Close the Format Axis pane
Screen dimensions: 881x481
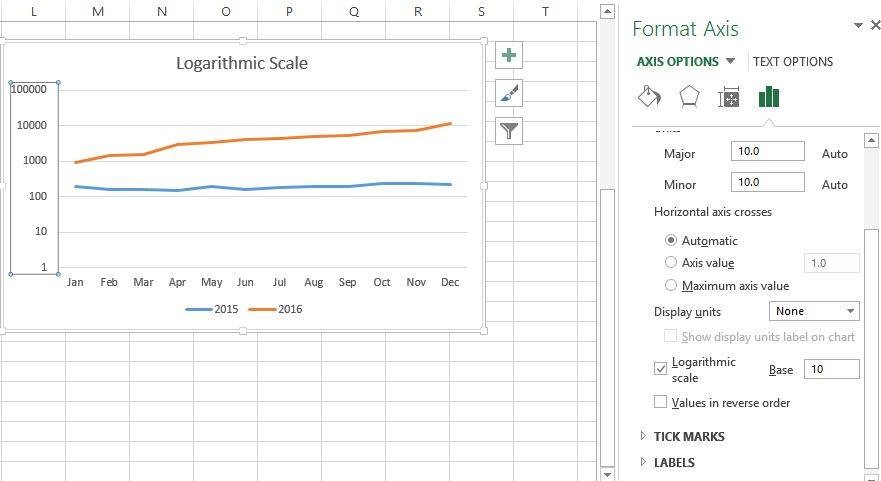tap(875, 25)
